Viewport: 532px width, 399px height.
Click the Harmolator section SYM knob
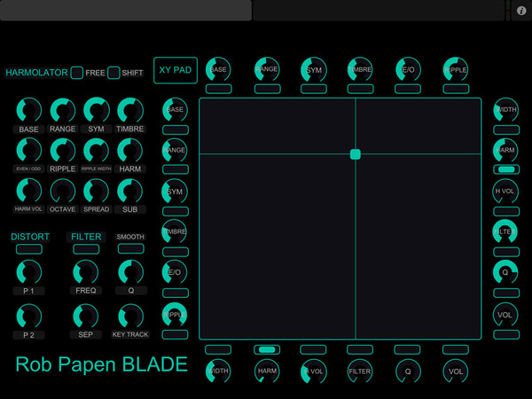[97, 110]
